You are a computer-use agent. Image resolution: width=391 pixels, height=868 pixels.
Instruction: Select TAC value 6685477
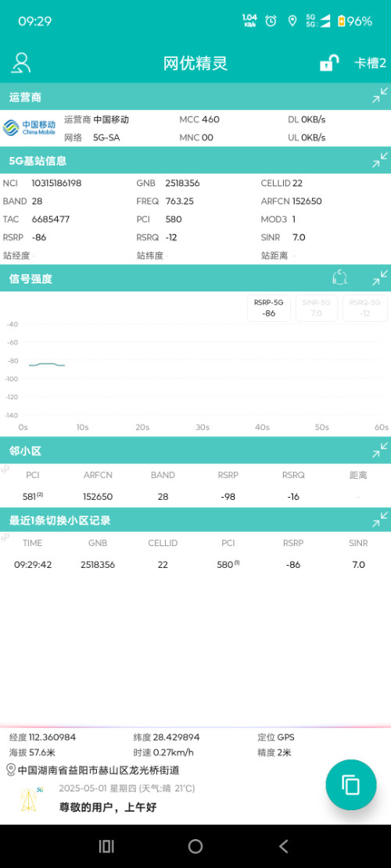point(51,220)
